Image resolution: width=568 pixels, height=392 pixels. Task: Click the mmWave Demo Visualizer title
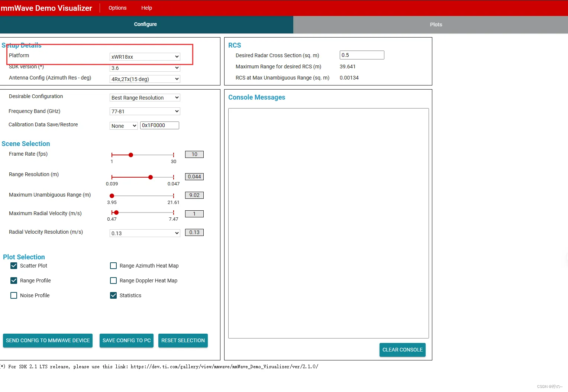pos(46,8)
